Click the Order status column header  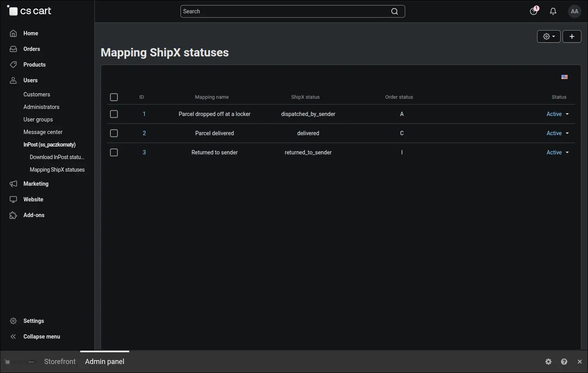(x=399, y=97)
